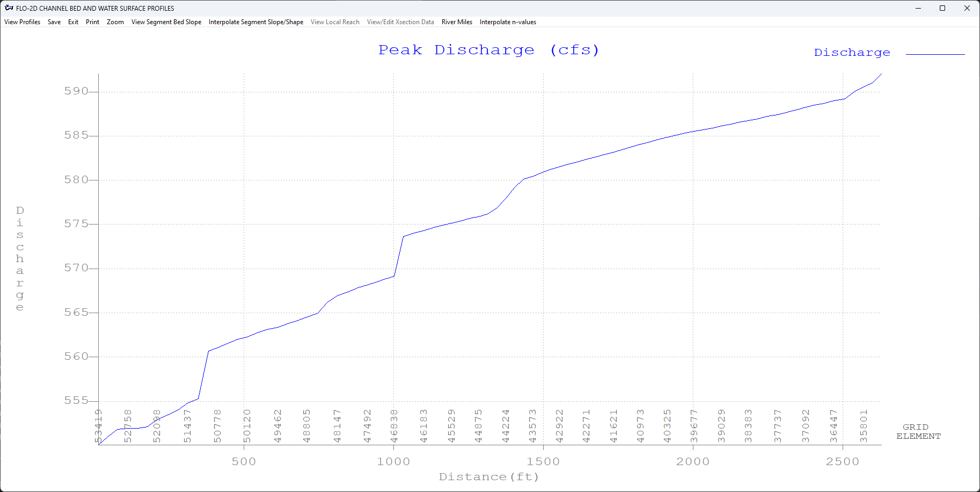The width and height of the screenshot is (980, 492).
Task: Select Interpolate Segment Slope/Shape
Action: (256, 22)
